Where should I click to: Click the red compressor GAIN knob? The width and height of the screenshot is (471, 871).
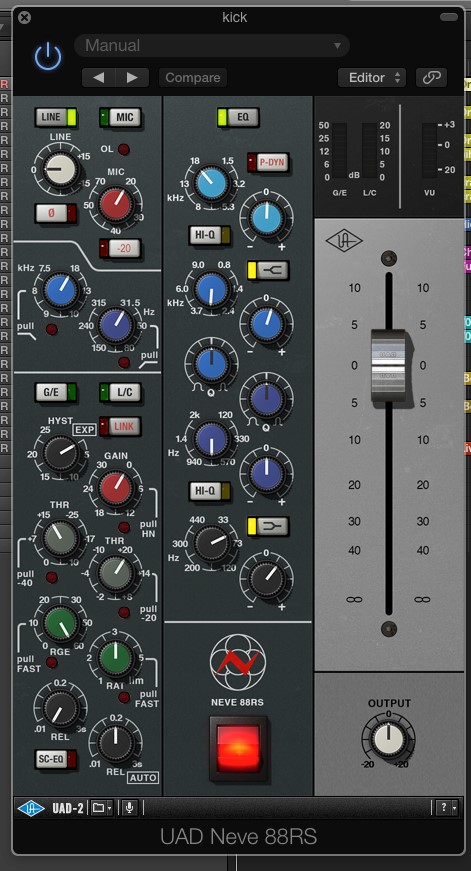click(116, 489)
